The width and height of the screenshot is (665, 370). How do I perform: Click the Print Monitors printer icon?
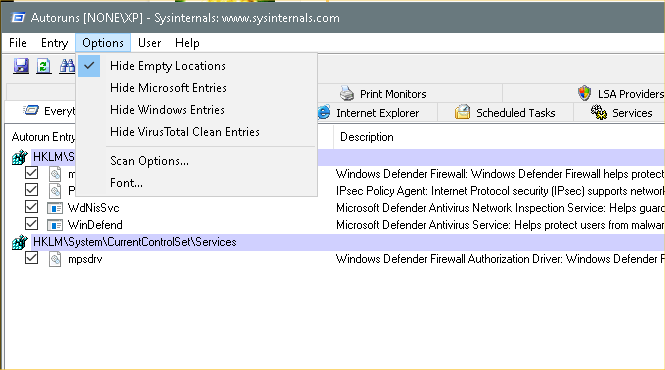coord(347,93)
